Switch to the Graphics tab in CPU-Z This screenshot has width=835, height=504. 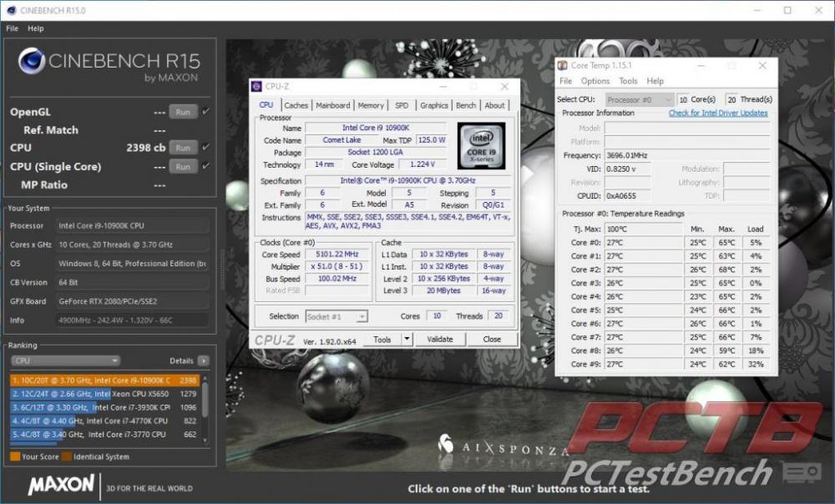434,105
